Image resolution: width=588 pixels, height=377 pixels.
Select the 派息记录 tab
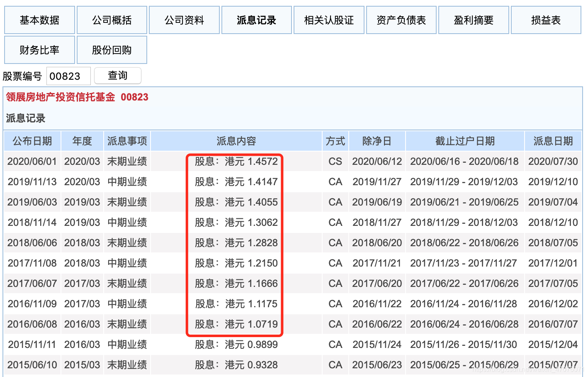[257, 20]
